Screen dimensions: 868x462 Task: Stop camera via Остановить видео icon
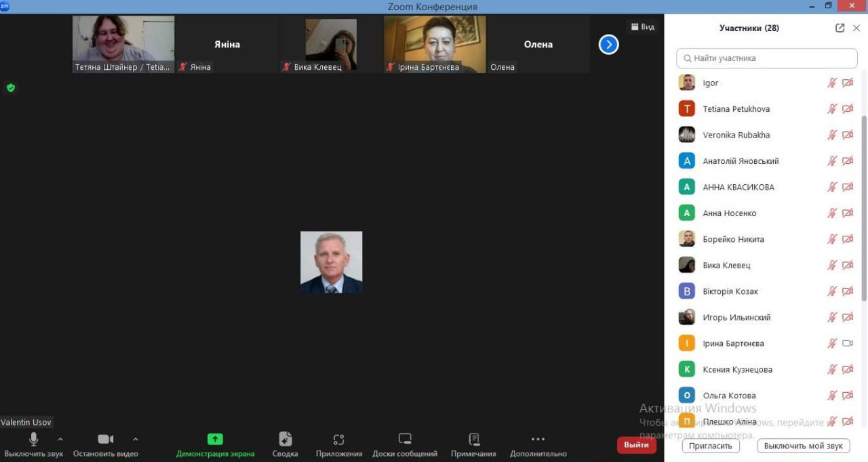tap(106, 440)
